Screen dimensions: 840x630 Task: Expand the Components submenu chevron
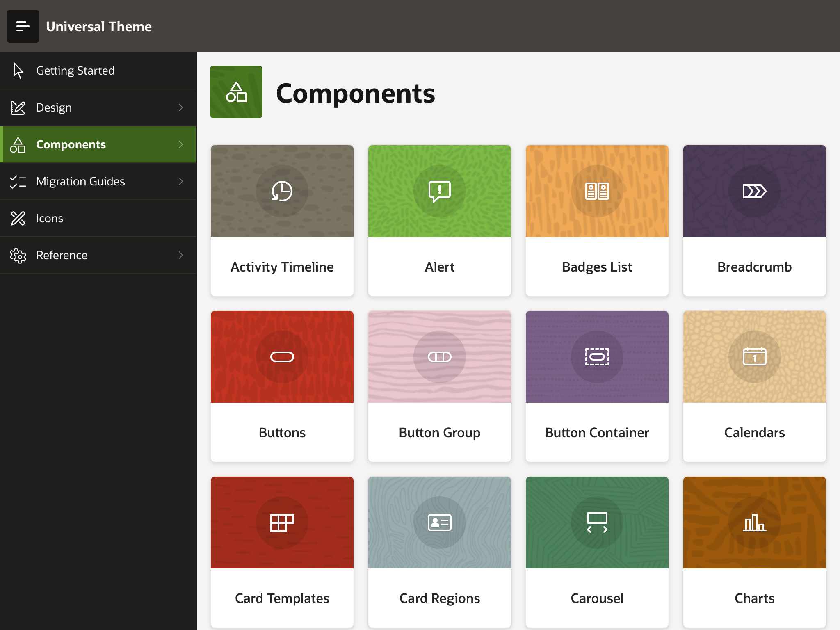(x=181, y=144)
